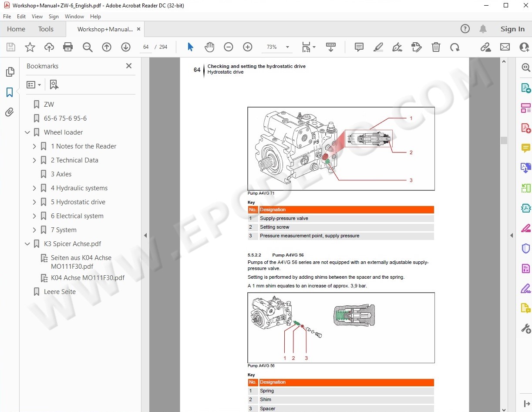Collapse the navigation pane arrow

145,235
